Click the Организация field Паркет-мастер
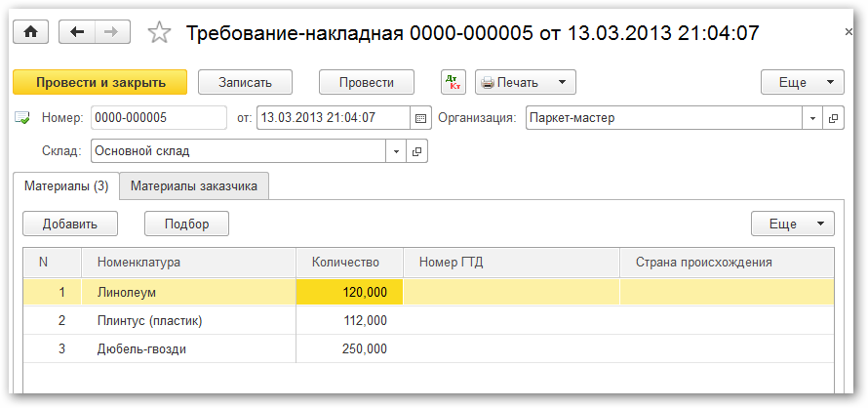The width and height of the screenshot is (868, 408). click(664, 118)
